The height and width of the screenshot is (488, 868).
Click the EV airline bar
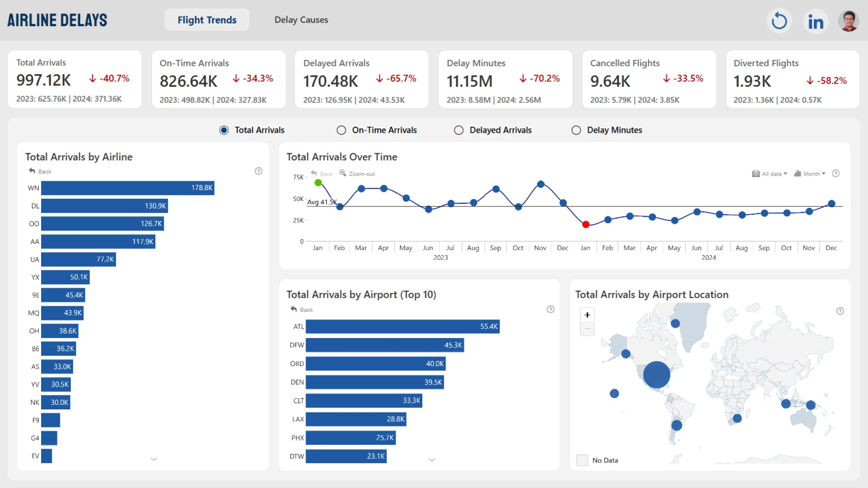[47, 456]
